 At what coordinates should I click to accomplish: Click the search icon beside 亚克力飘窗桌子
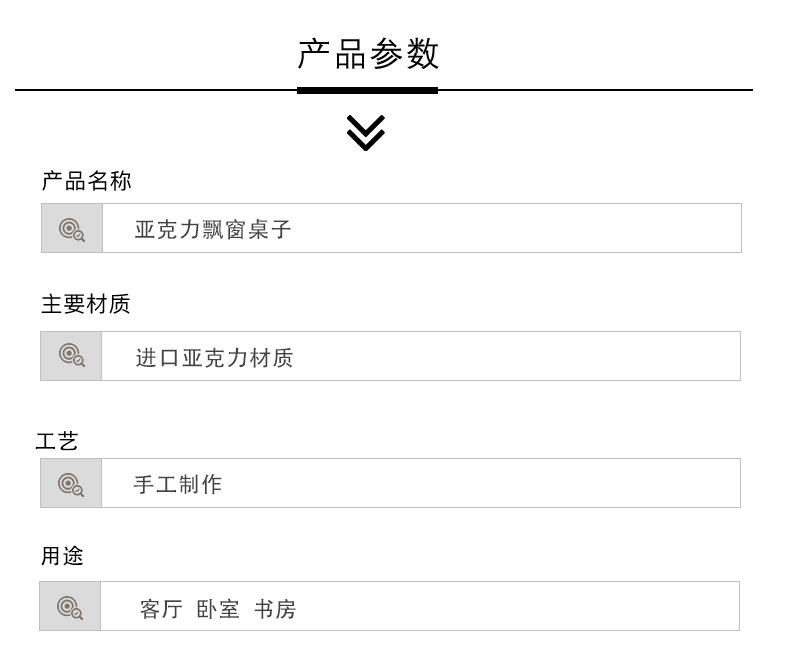71,229
